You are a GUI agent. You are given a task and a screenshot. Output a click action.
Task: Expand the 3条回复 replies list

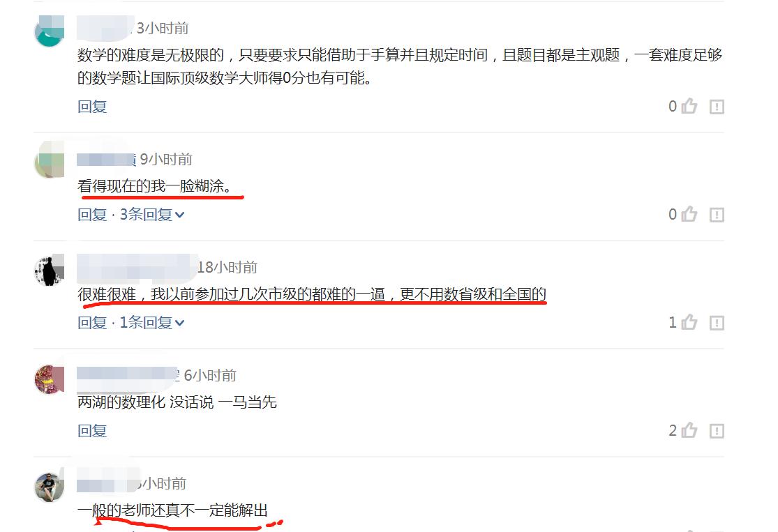152,215
